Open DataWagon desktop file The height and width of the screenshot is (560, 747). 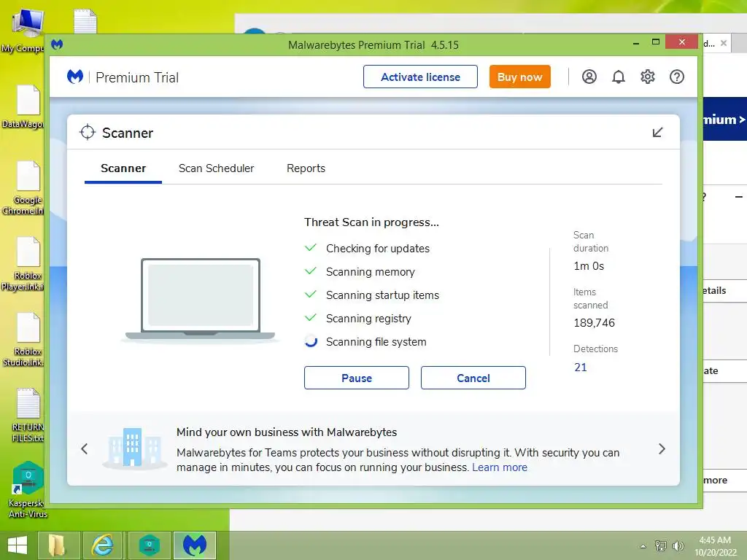pos(26,107)
